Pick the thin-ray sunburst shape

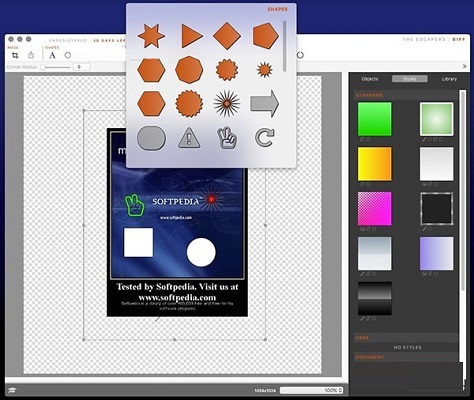pyautogui.click(x=227, y=104)
